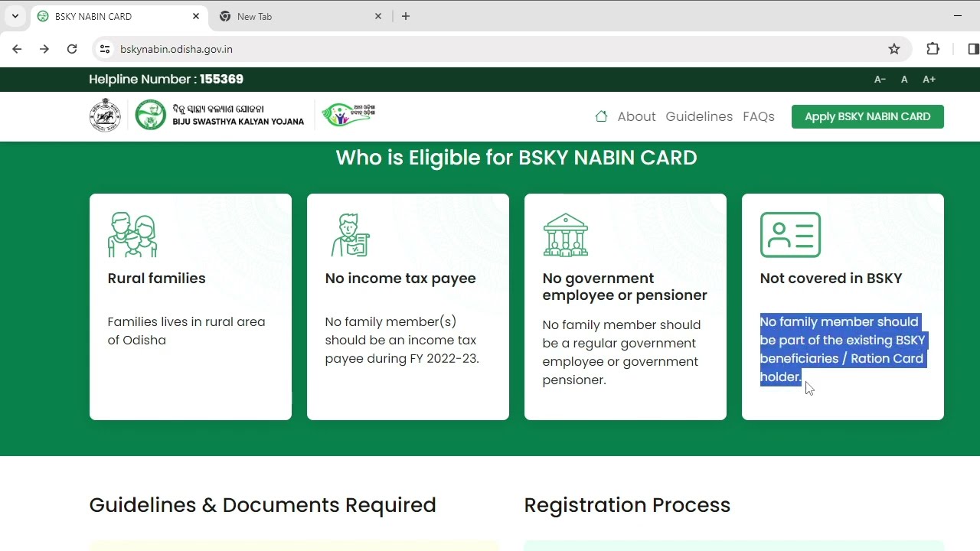Screen dimensions: 980x551
Task: Click Guidelines & Documents Required heading
Action: tap(263, 505)
